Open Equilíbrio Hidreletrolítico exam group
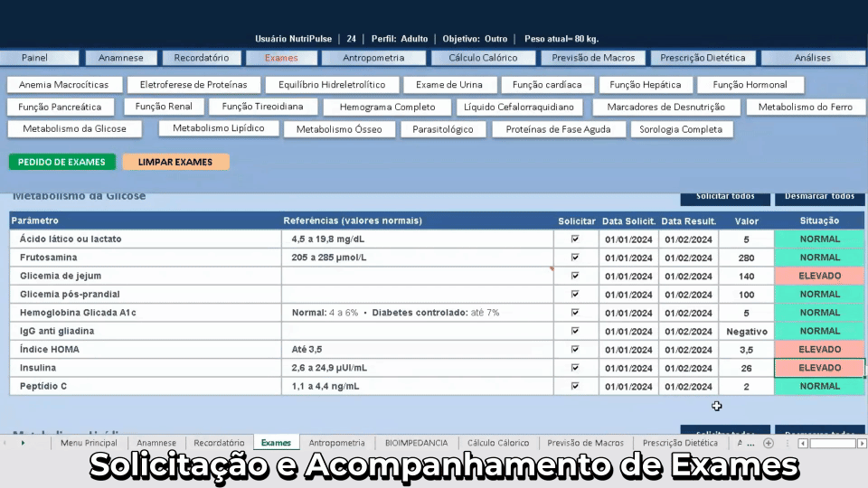Image resolution: width=868 pixels, height=488 pixels. (332, 85)
